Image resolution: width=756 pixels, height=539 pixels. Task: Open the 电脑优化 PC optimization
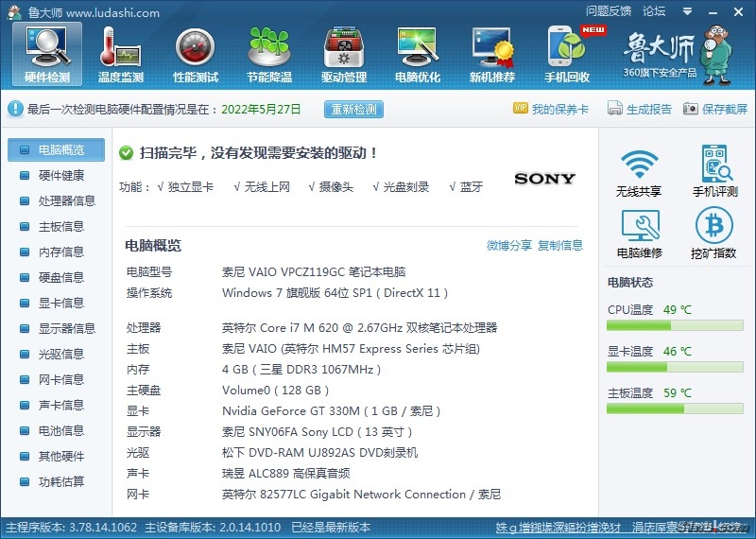click(x=418, y=54)
